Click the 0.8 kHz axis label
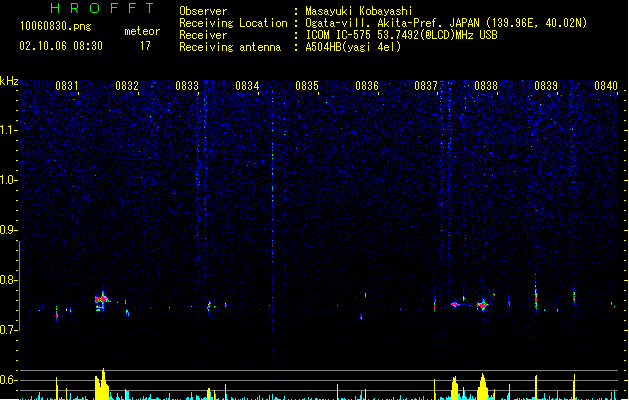Image resolution: width=629 pixels, height=400 pixels. [x=9, y=280]
